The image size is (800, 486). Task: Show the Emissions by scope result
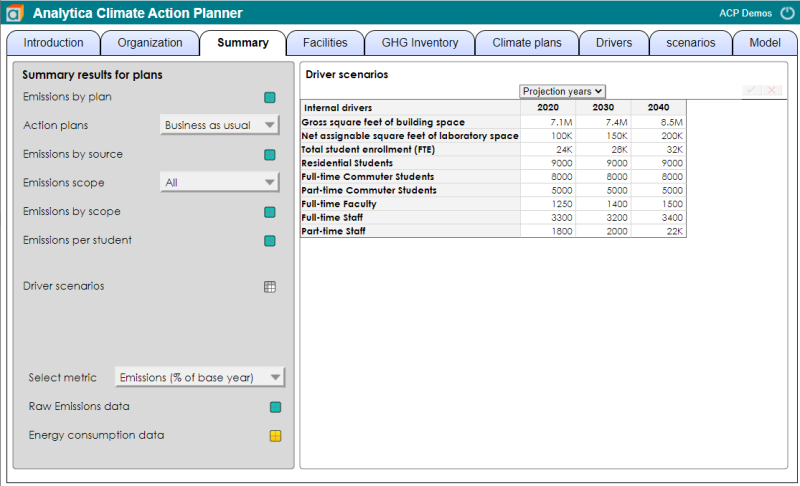270,212
